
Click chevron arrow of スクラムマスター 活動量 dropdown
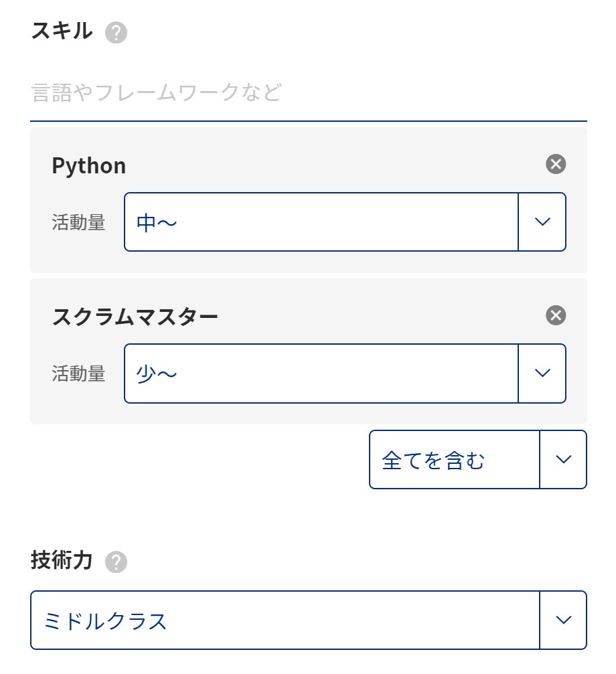click(x=542, y=373)
